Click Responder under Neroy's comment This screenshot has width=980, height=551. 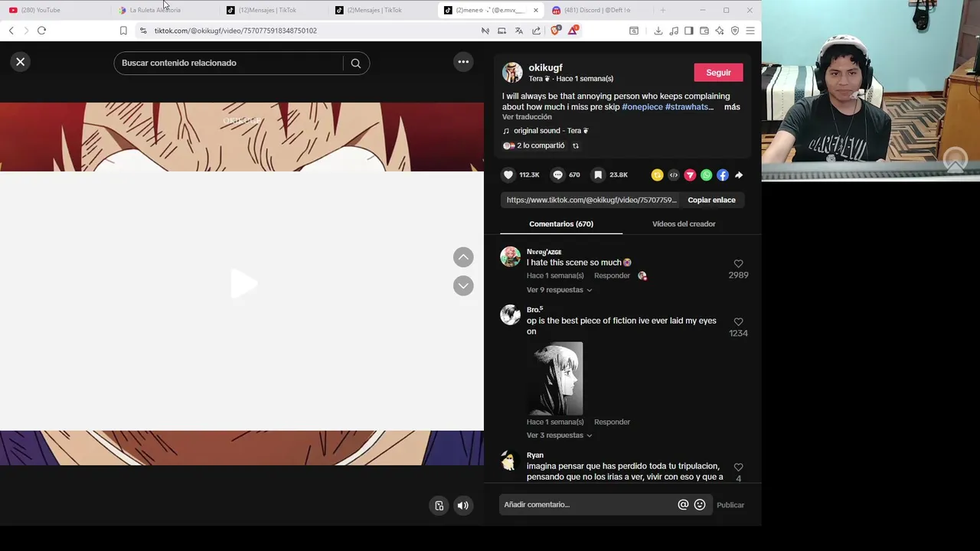[x=612, y=275]
